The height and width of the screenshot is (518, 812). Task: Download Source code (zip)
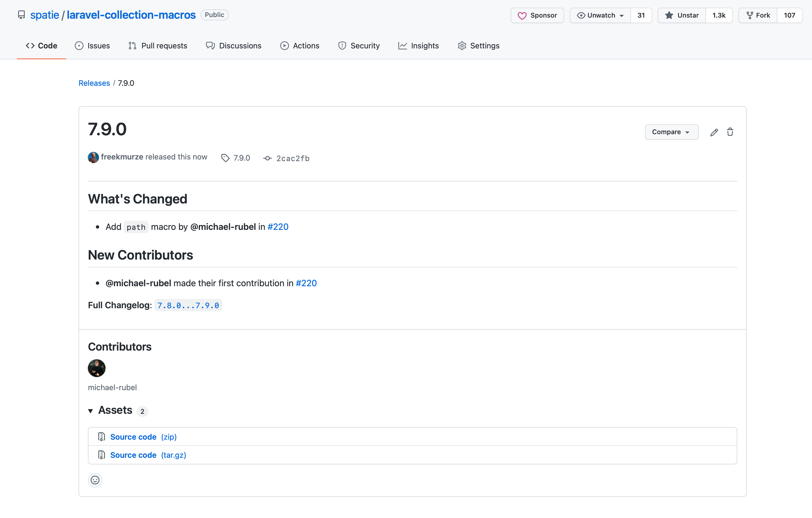click(143, 437)
